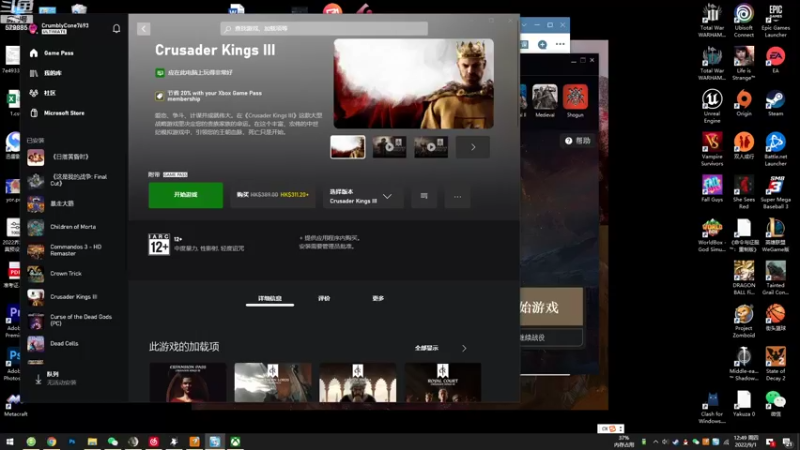
Task: Open Battle.net Launcher desktop icon
Action: [x=775, y=149]
